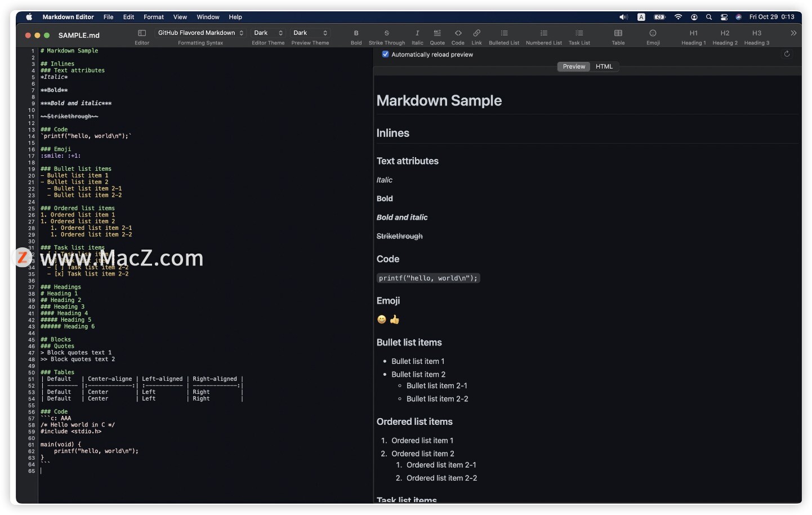Open the input source menu icon
Viewport: 812px width, 515px height.
(641, 17)
